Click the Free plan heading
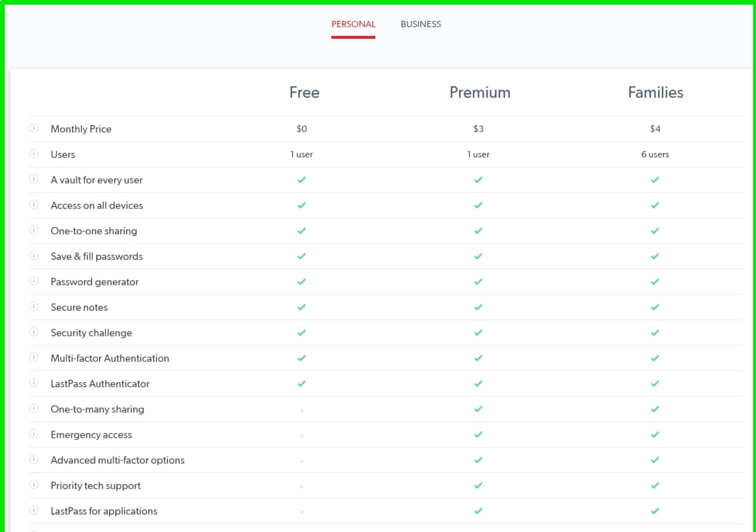The width and height of the screenshot is (756, 532). pos(304,93)
